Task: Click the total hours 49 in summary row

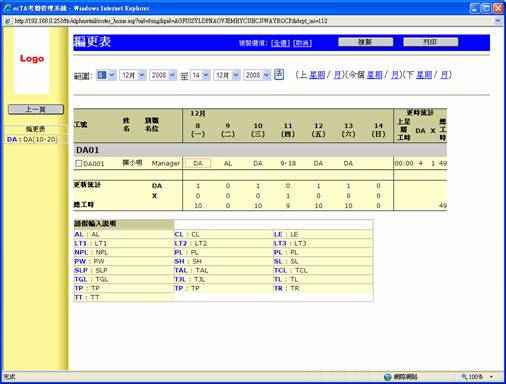Action: [443, 206]
